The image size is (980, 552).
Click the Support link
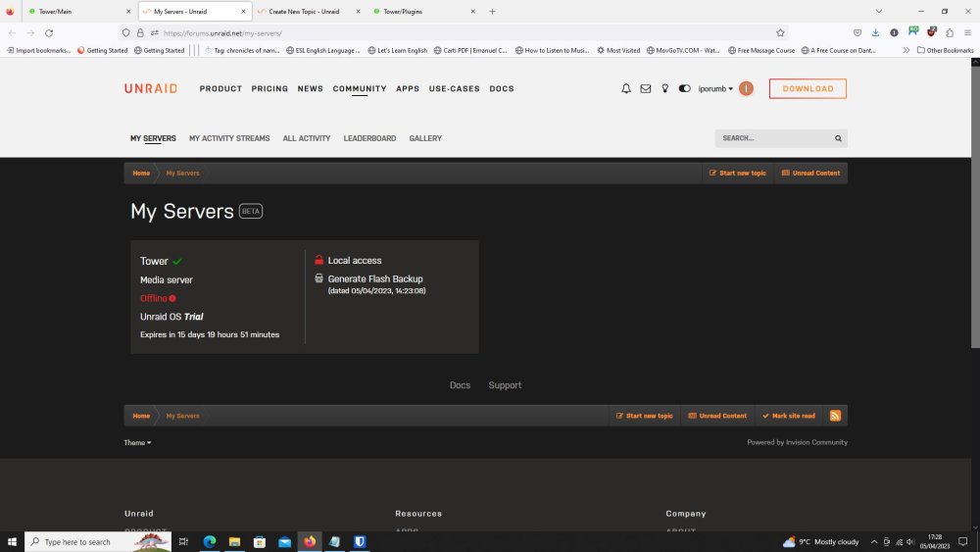505,385
